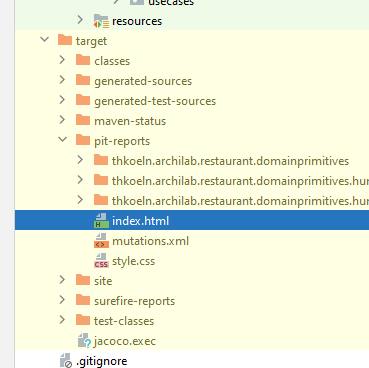Viewport: 369px width, 368px height.
Task: Click the classes folder icon
Action: (x=83, y=60)
